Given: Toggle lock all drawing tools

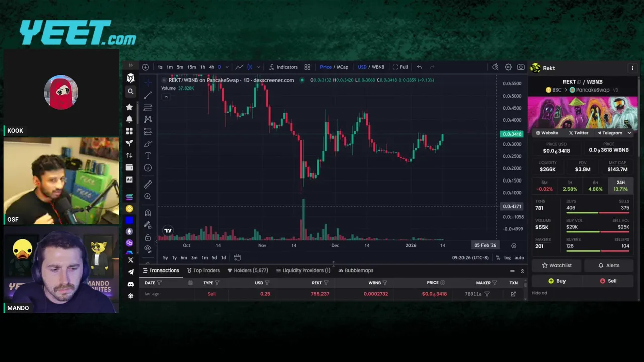Looking at the screenshot, I should (x=148, y=237).
